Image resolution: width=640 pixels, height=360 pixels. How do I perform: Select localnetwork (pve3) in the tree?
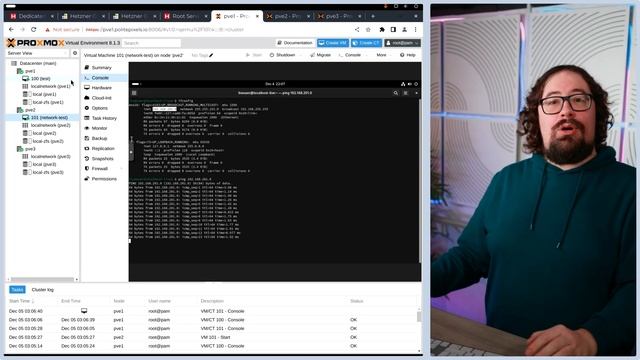(x=50, y=156)
